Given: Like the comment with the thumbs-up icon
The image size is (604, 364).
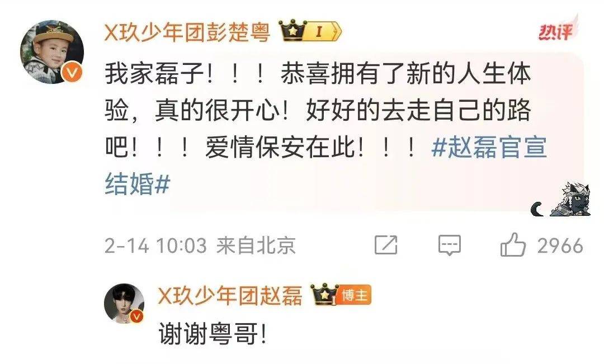Looking at the screenshot, I should click(513, 245).
